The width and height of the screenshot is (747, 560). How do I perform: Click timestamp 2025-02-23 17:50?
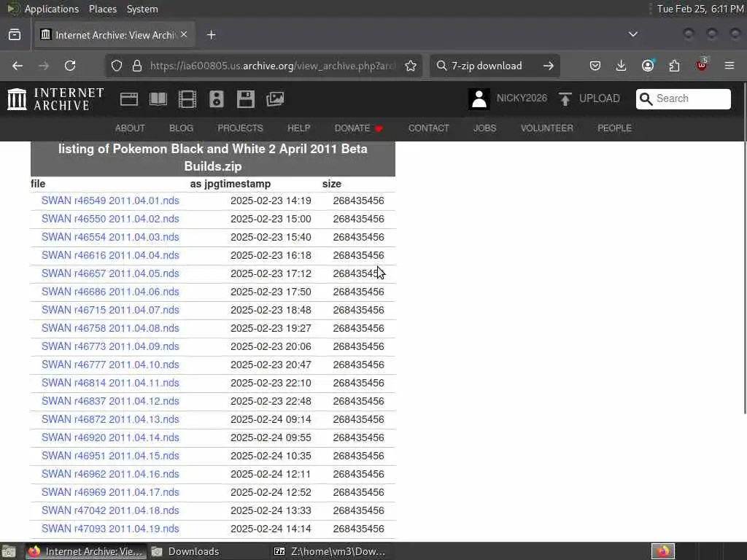pyautogui.click(x=271, y=292)
